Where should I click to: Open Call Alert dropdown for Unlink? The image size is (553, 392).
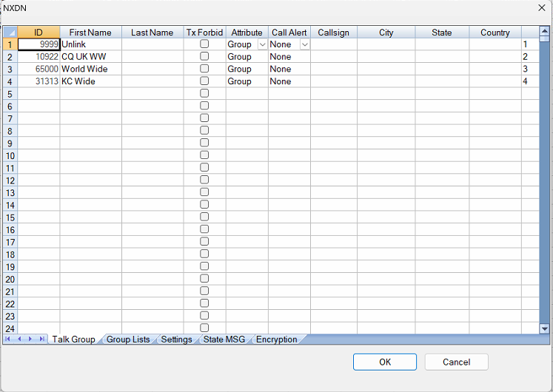pyautogui.click(x=305, y=44)
